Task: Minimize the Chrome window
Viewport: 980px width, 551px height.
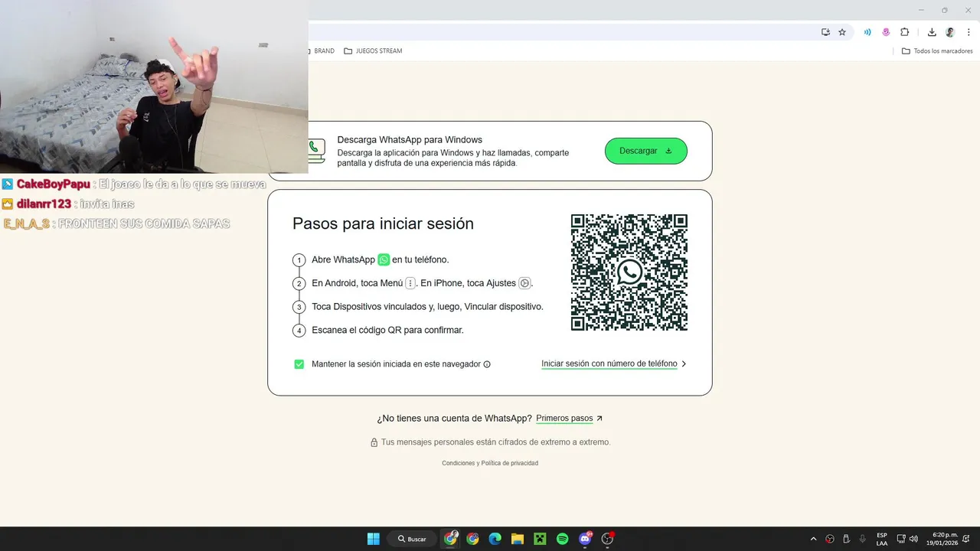Action: pyautogui.click(x=921, y=10)
